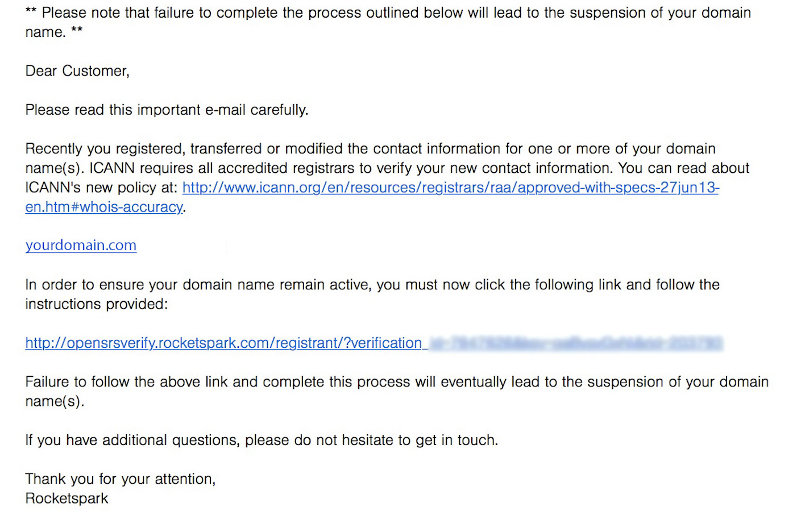Click the top domain suspension warning sentence
The height and width of the screenshot is (532, 805).
[388, 22]
